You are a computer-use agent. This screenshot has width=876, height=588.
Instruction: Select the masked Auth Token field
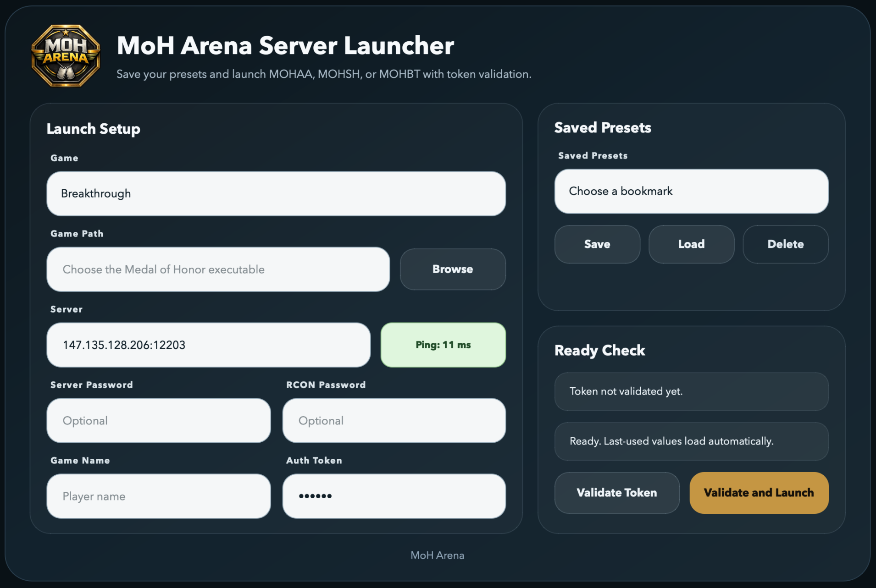[394, 496]
